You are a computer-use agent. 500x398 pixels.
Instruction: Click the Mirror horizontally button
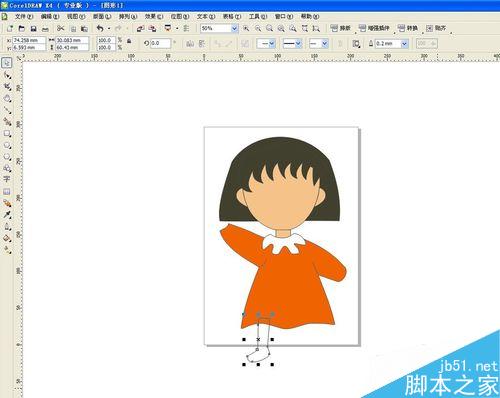click(190, 43)
